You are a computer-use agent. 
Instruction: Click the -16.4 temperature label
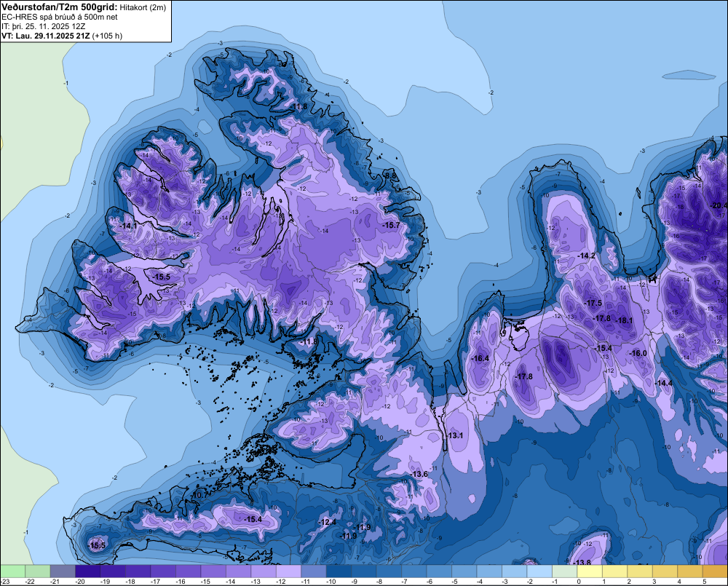480,358
